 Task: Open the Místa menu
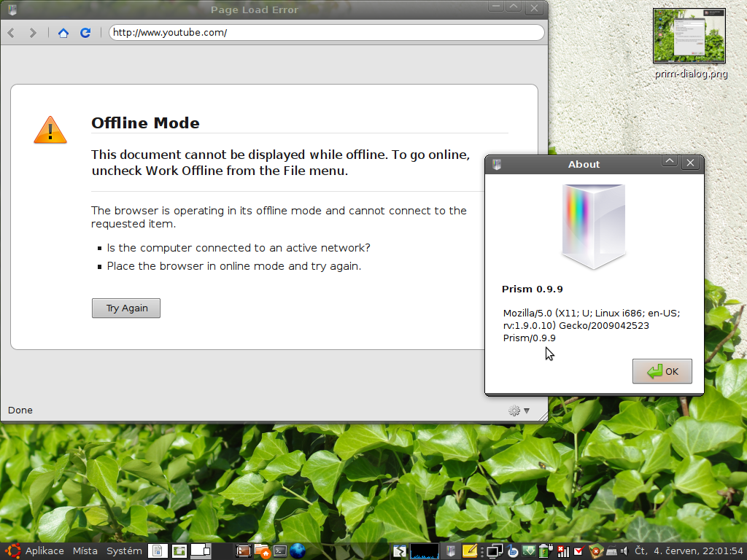click(85, 551)
